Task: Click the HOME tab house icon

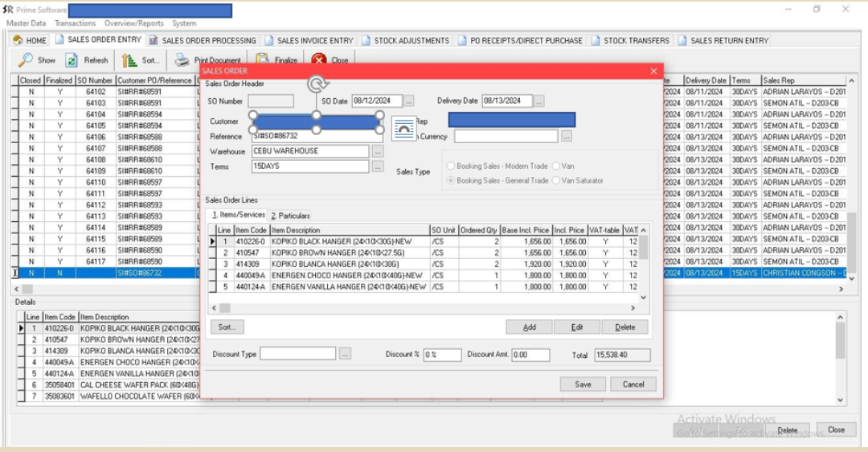Action: pos(18,40)
